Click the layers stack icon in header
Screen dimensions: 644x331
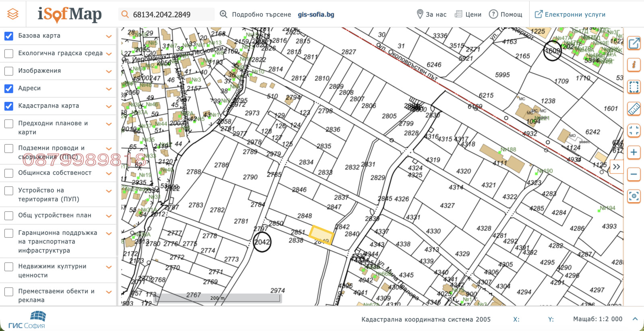[x=13, y=14]
